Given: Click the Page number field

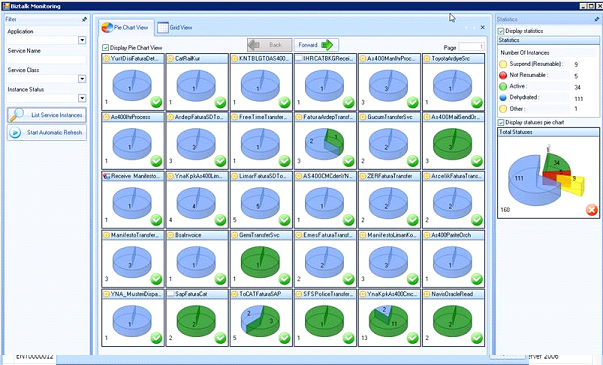Looking at the screenshot, I should 471,47.
